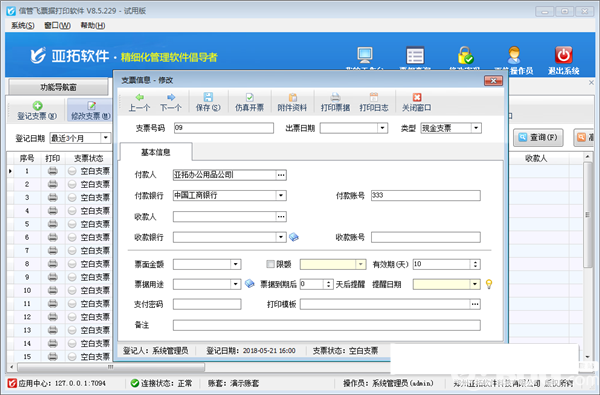Image resolution: width=600 pixels, height=395 pixels.
Task: Click the monitor icon in top banner
Action: tap(365, 55)
